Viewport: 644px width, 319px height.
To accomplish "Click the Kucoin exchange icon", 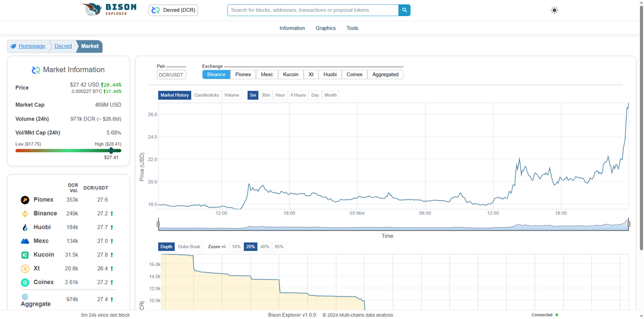I will [x=25, y=255].
